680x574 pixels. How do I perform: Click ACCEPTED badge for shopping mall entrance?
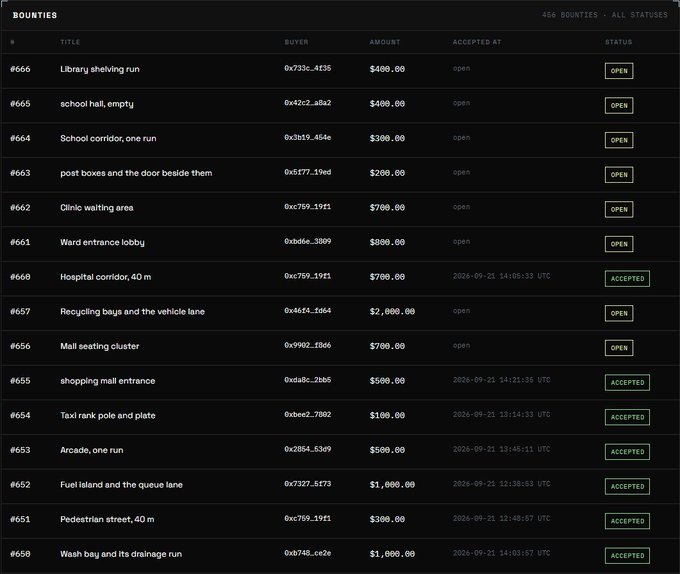click(627, 382)
